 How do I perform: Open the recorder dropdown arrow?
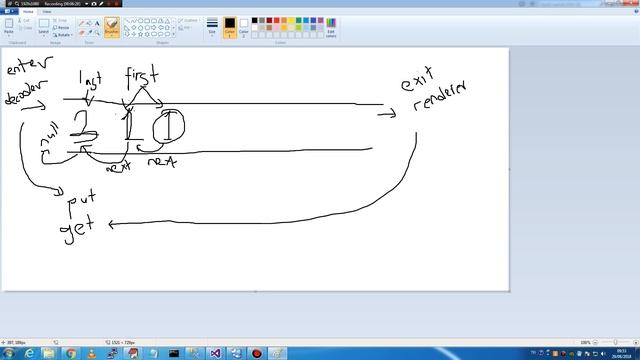click(87, 4)
